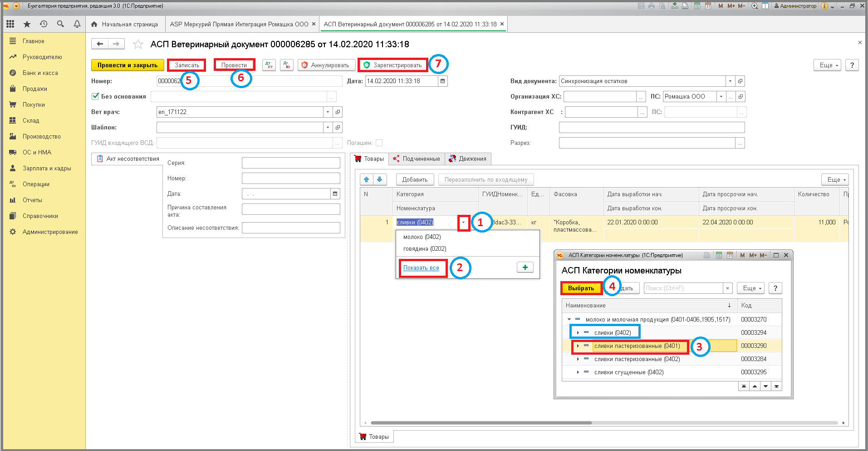Move row down blue arrow

(x=380, y=179)
